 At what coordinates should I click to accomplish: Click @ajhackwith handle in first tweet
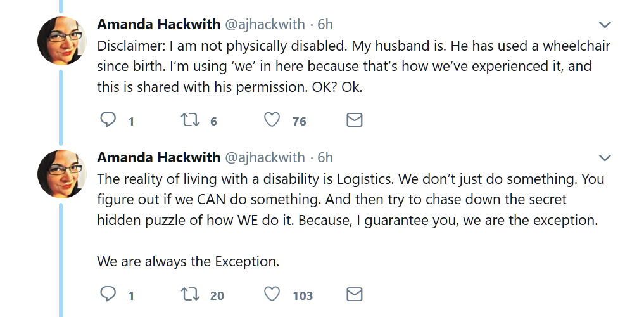tap(265, 25)
